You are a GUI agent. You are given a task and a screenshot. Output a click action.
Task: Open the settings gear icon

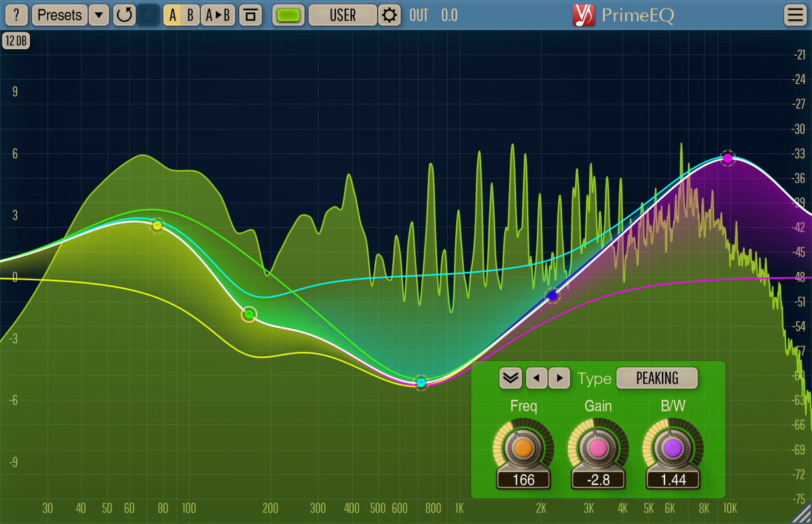coord(389,15)
